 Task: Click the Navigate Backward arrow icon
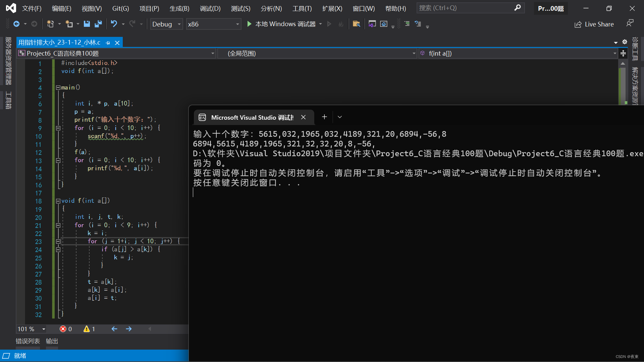coord(16,24)
